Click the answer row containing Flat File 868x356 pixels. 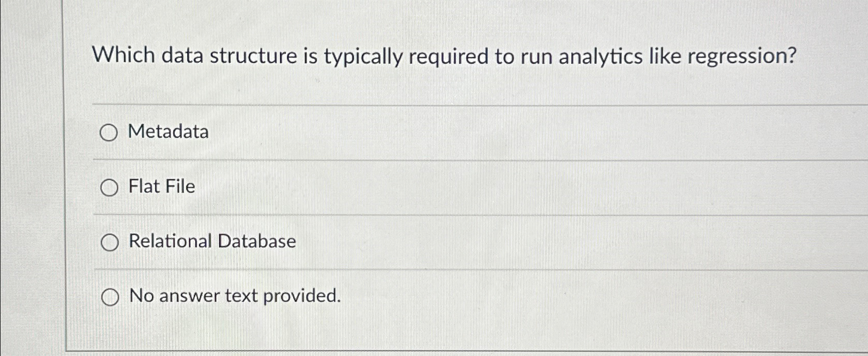[309, 187]
